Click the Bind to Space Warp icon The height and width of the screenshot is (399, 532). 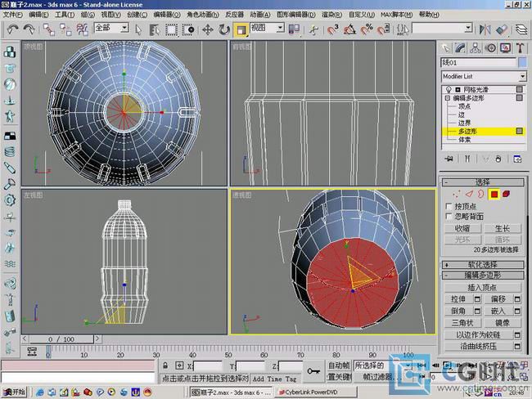(82, 29)
